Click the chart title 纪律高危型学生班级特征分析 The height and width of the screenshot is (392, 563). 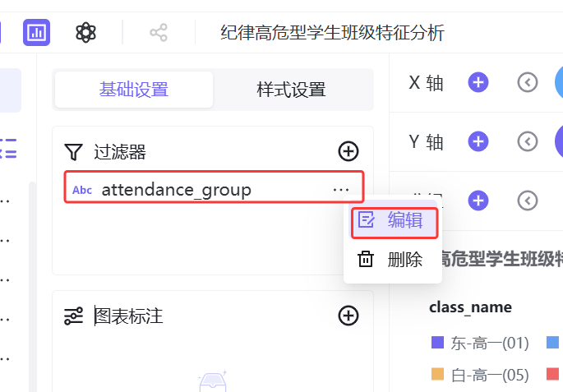[332, 33]
